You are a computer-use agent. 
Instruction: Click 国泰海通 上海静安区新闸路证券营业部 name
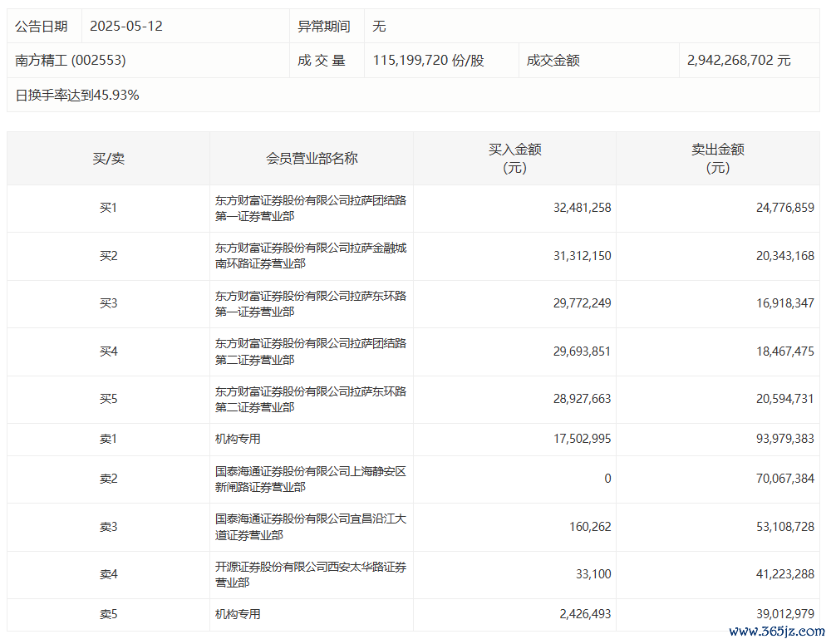pyautogui.click(x=311, y=479)
